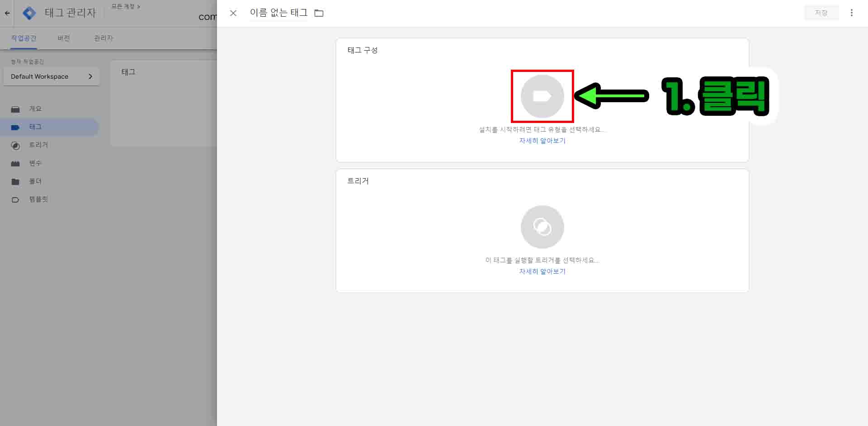Open 폴더 in the sidebar
The image size is (868, 426).
pos(50,181)
